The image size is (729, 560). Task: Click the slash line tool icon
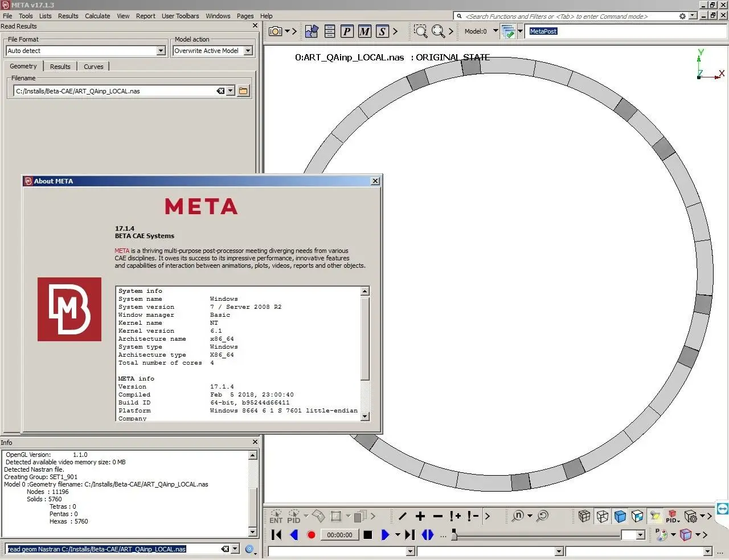pos(403,516)
